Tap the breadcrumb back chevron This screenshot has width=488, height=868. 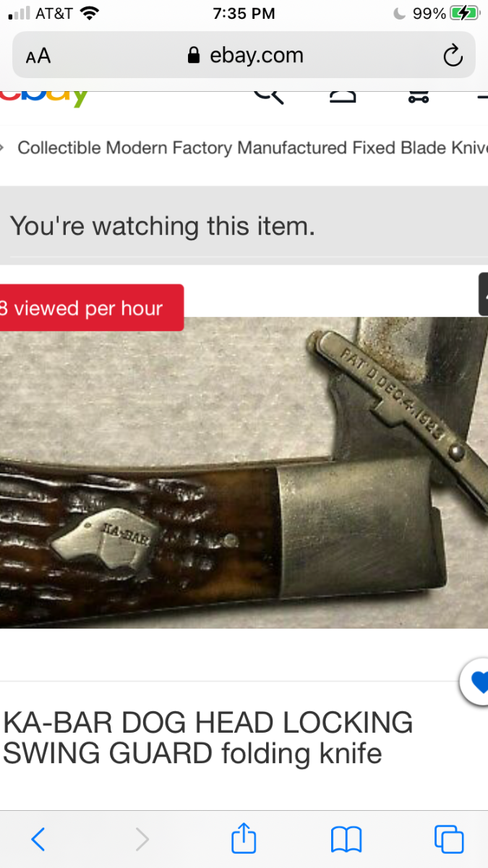[x=3, y=148]
